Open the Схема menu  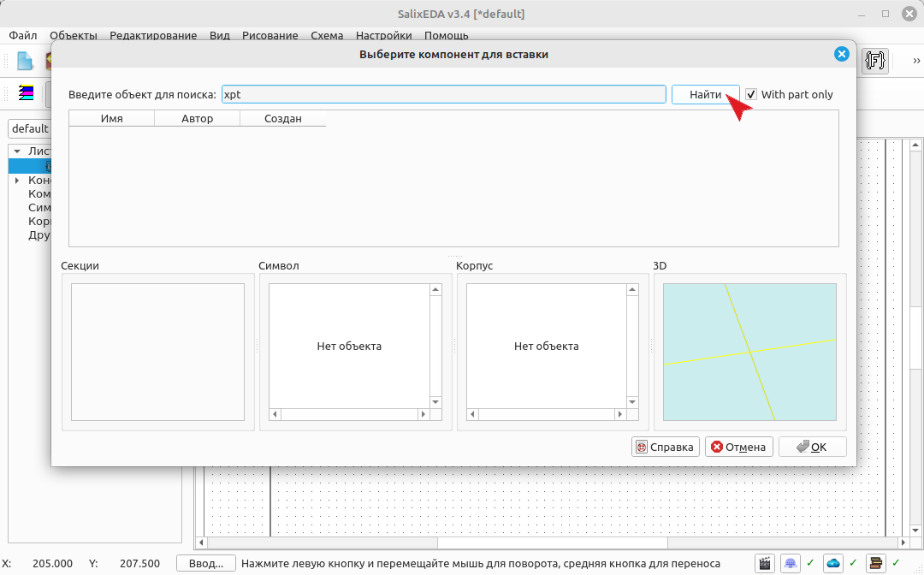[327, 35]
